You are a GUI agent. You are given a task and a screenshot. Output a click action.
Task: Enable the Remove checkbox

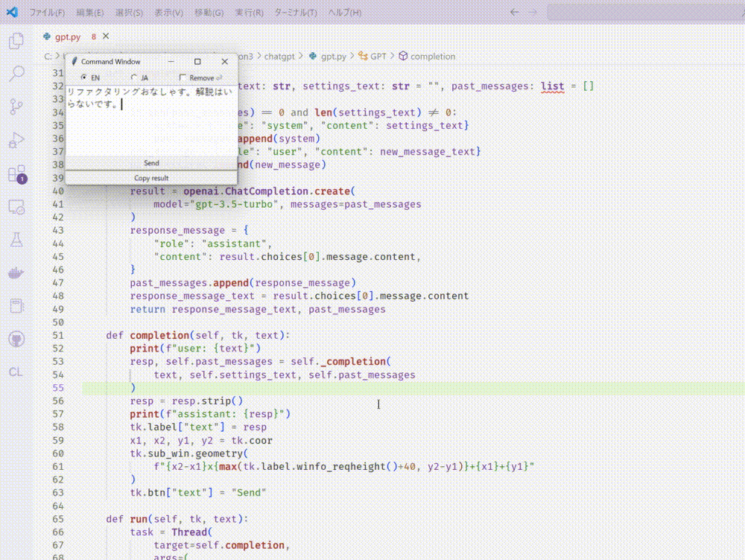tap(183, 77)
